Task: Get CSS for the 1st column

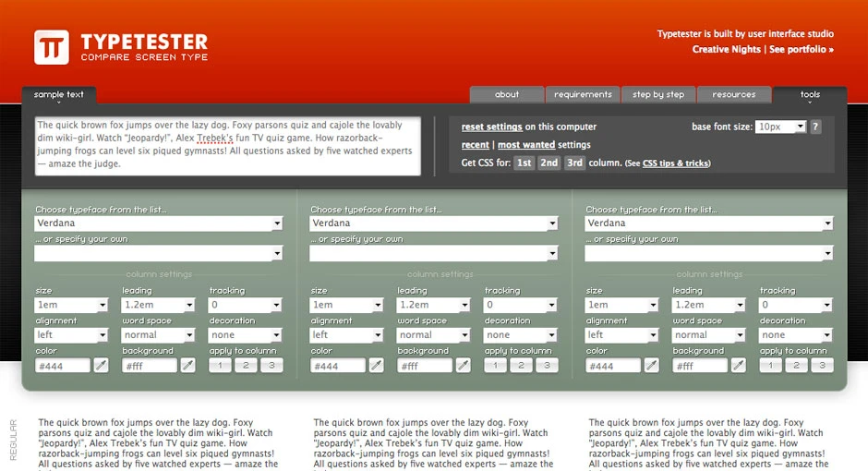Action: click(x=524, y=163)
